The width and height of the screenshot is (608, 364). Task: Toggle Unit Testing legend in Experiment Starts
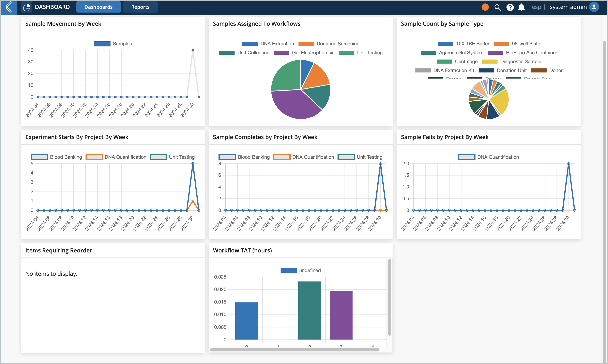click(x=172, y=157)
